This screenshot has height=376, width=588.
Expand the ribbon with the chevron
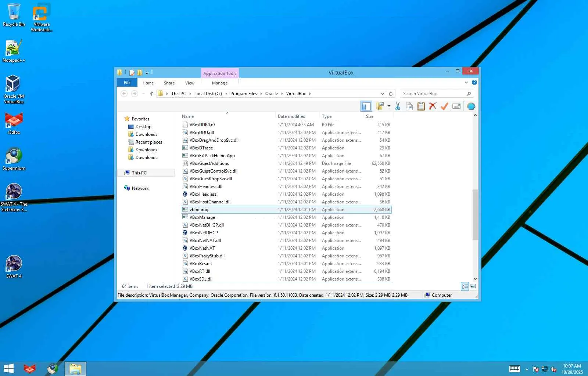click(x=466, y=83)
